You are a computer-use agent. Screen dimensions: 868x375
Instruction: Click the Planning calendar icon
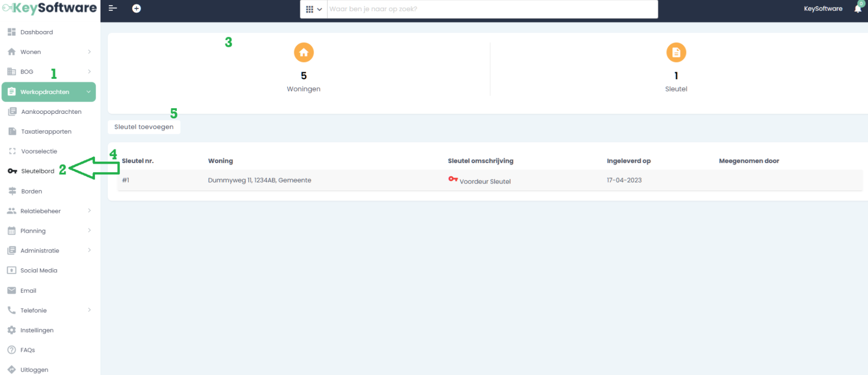click(12, 231)
